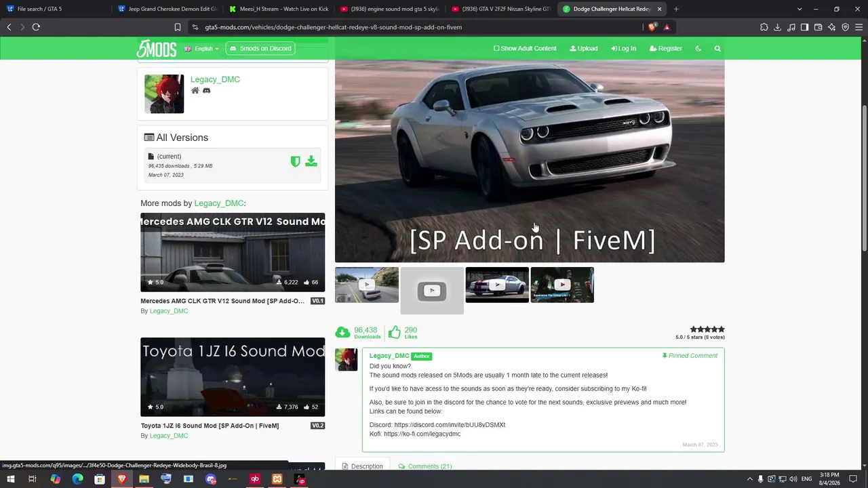868x488 pixels.
Task: Open the Brave VPN shield icon
Action: [846, 27]
